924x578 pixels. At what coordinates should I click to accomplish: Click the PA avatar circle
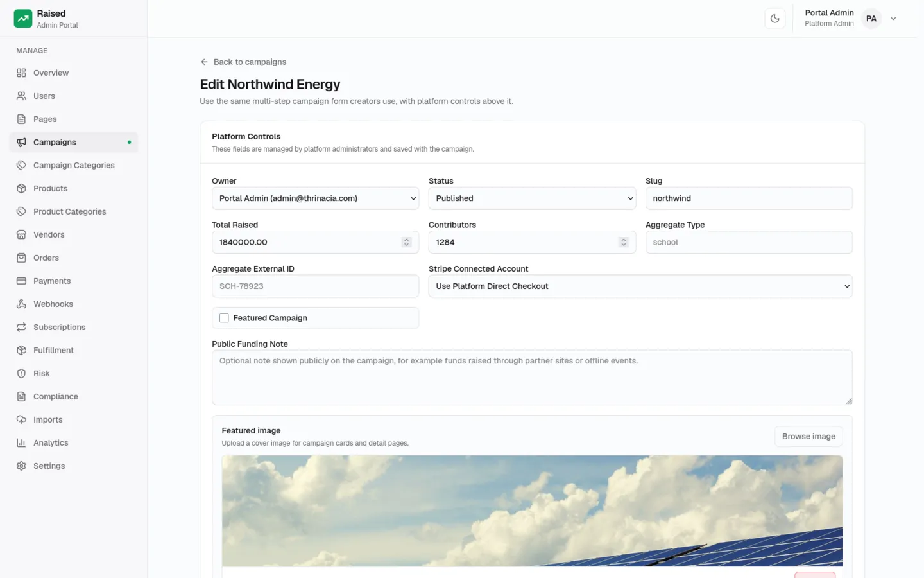click(871, 19)
